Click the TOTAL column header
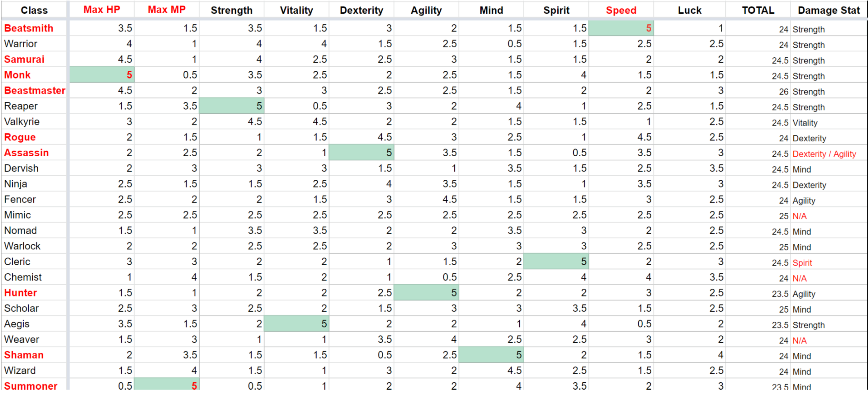The width and height of the screenshot is (868, 394). [x=758, y=10]
